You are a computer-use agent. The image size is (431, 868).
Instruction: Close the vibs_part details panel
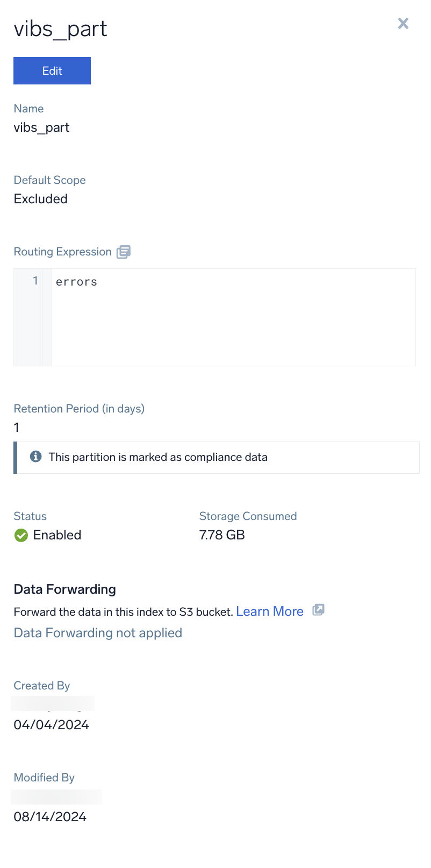(403, 23)
